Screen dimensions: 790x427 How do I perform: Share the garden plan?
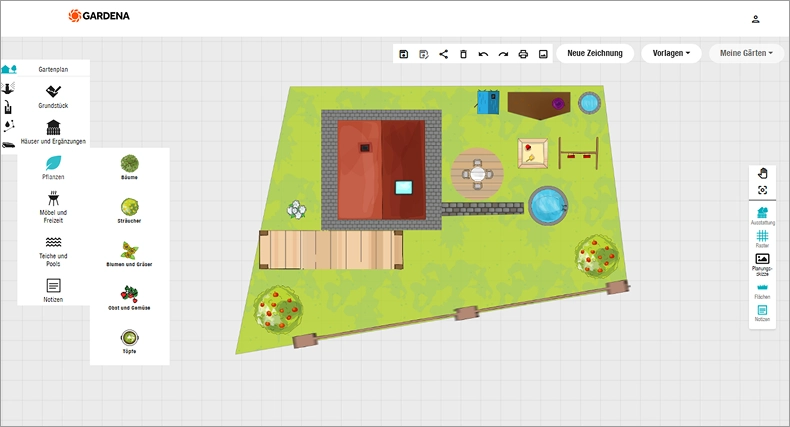coord(443,54)
